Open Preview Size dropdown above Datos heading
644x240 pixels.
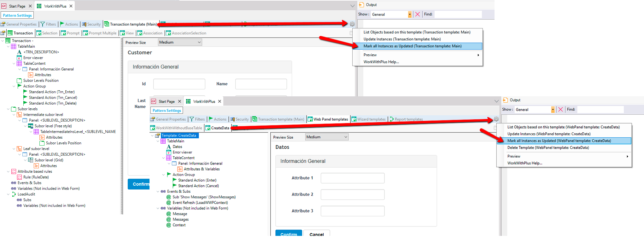click(327, 137)
